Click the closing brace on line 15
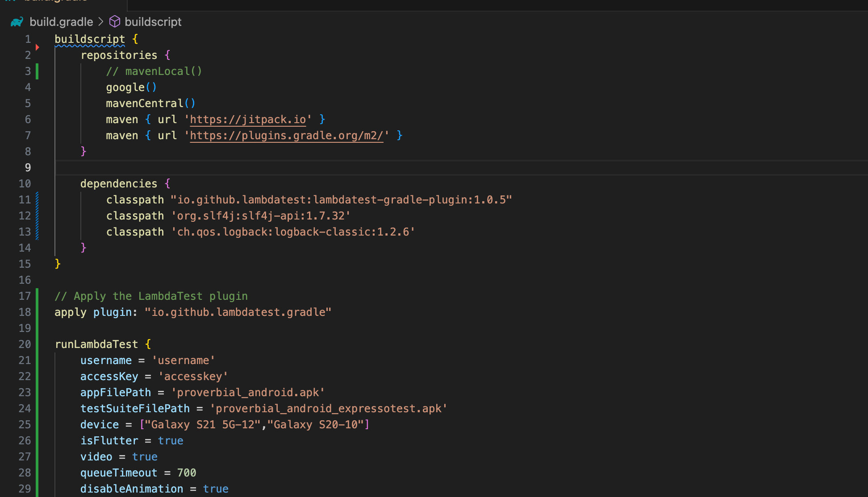 click(x=58, y=264)
